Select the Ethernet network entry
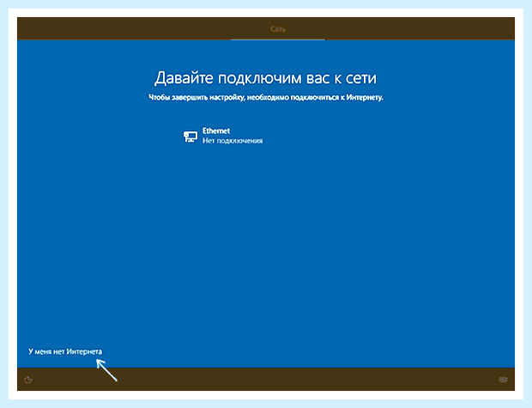The width and height of the screenshot is (532, 408). coord(223,136)
